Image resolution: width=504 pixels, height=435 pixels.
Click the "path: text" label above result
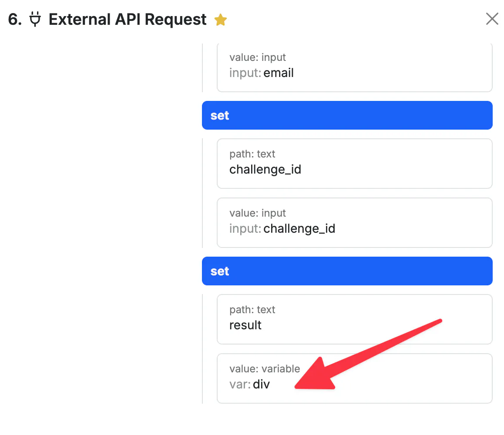click(x=252, y=310)
